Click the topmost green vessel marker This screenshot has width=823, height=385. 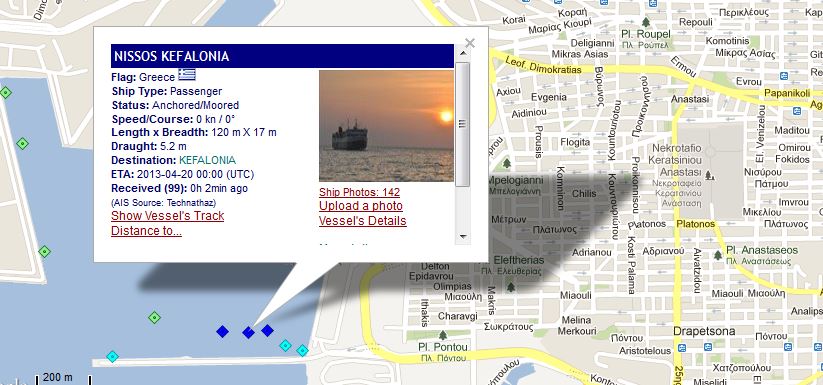pyautogui.click(x=5, y=93)
